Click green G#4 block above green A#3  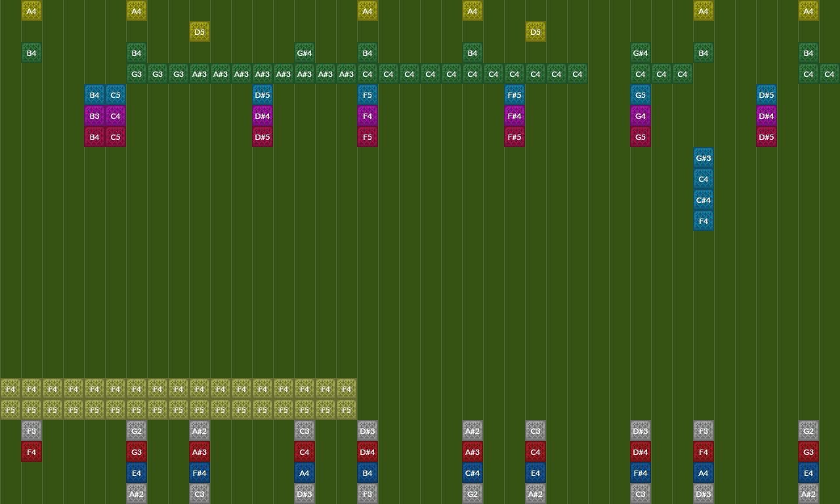point(304,52)
